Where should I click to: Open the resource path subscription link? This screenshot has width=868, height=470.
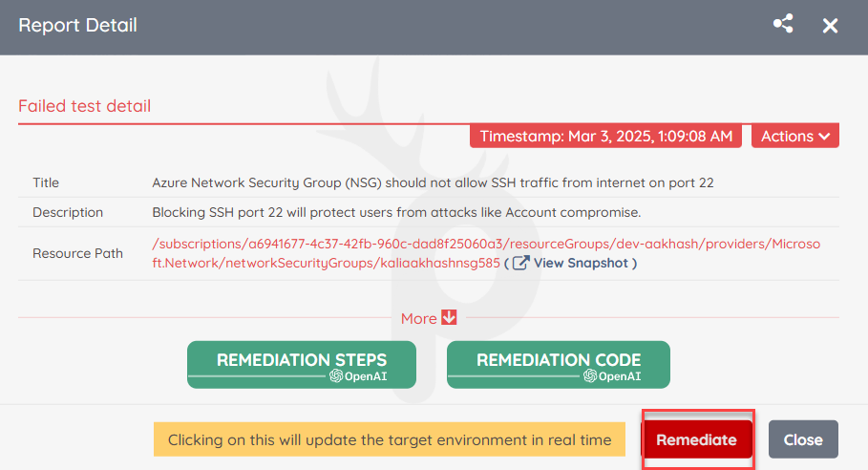tap(486, 253)
